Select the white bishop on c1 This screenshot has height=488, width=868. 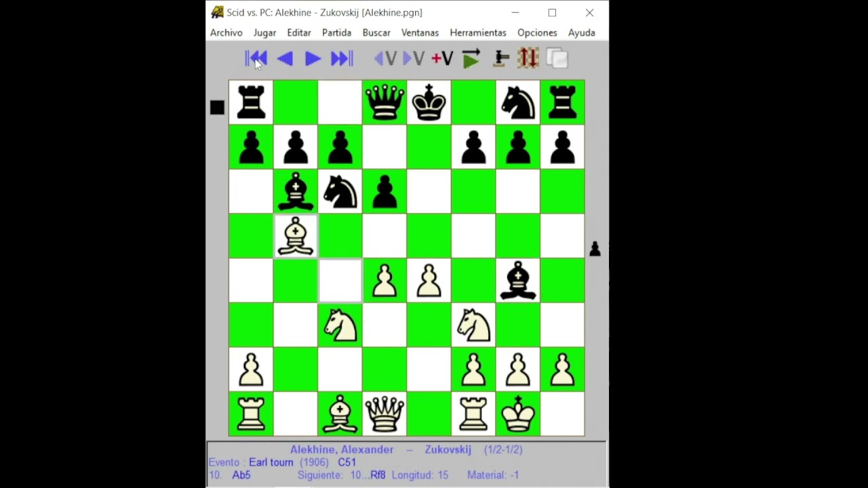click(x=340, y=413)
